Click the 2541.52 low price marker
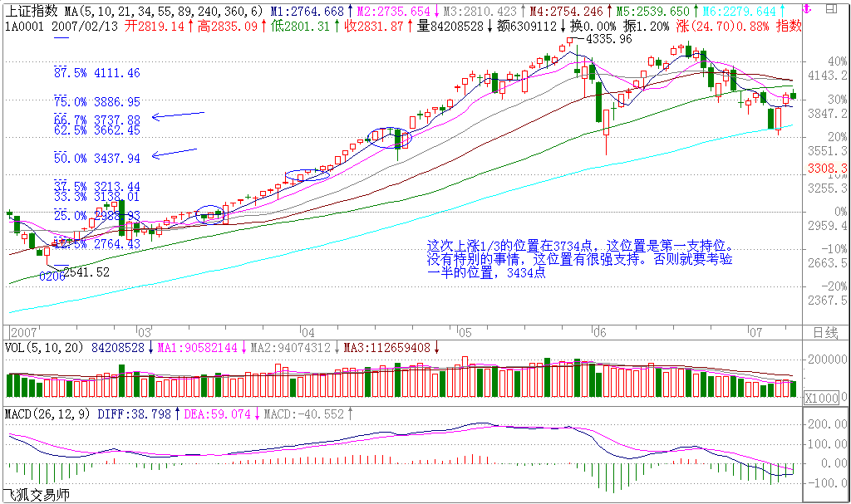 click(x=86, y=272)
